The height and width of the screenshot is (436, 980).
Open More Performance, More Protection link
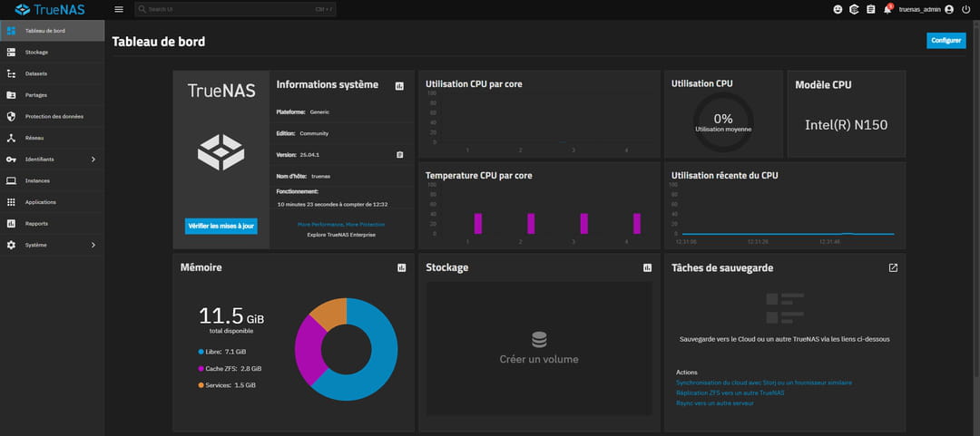341,224
